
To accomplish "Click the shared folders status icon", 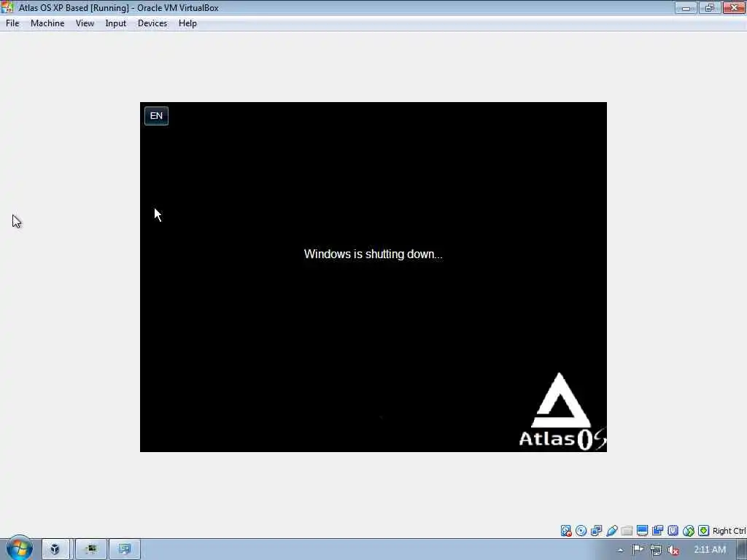I will point(627,531).
